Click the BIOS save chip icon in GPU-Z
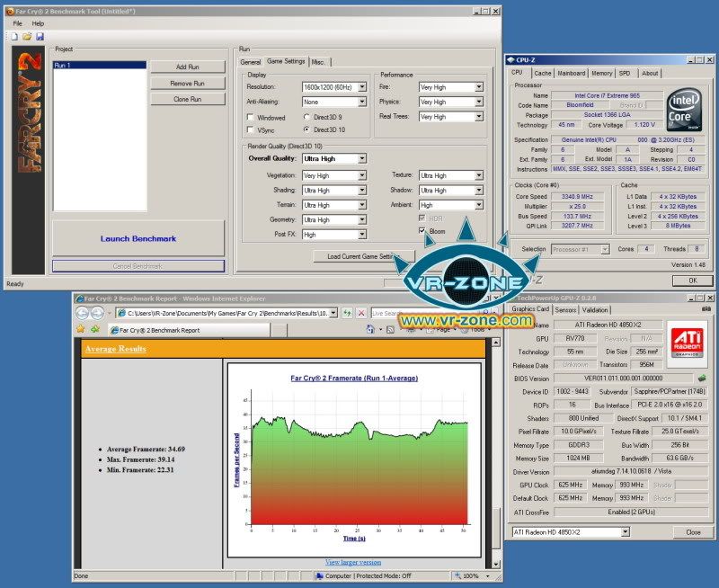This screenshot has height=588, width=719. [702, 379]
